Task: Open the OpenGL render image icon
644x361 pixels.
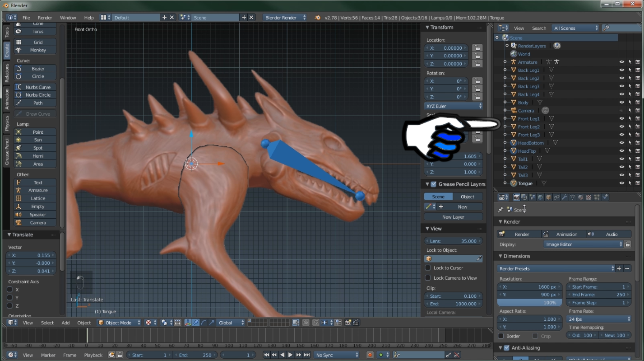Action: pos(348,323)
